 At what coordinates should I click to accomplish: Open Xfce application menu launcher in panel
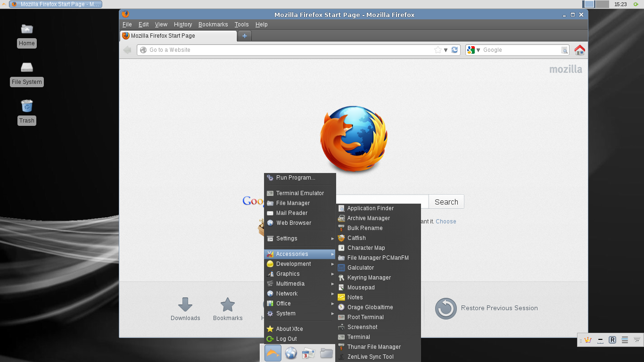273,353
